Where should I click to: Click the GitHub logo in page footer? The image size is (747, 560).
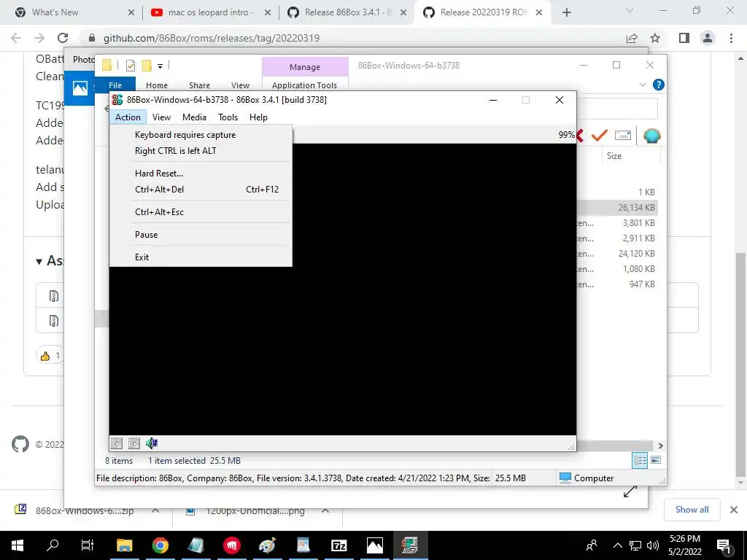(20, 444)
